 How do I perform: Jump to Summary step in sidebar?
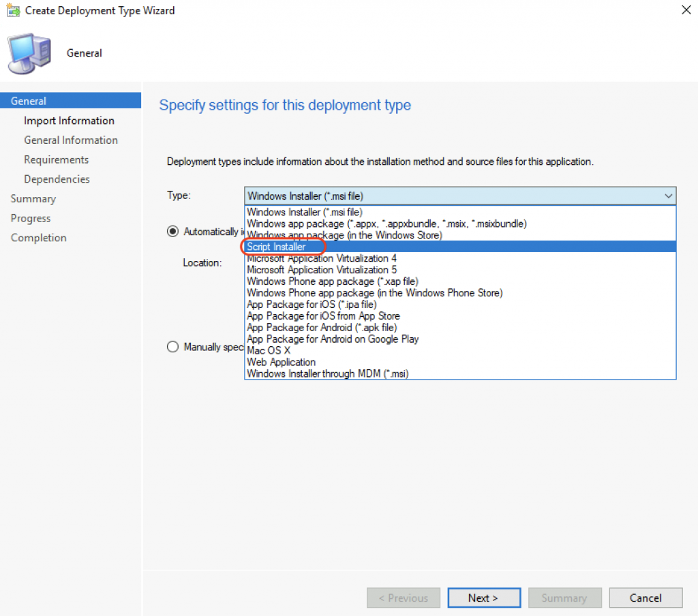tap(33, 199)
